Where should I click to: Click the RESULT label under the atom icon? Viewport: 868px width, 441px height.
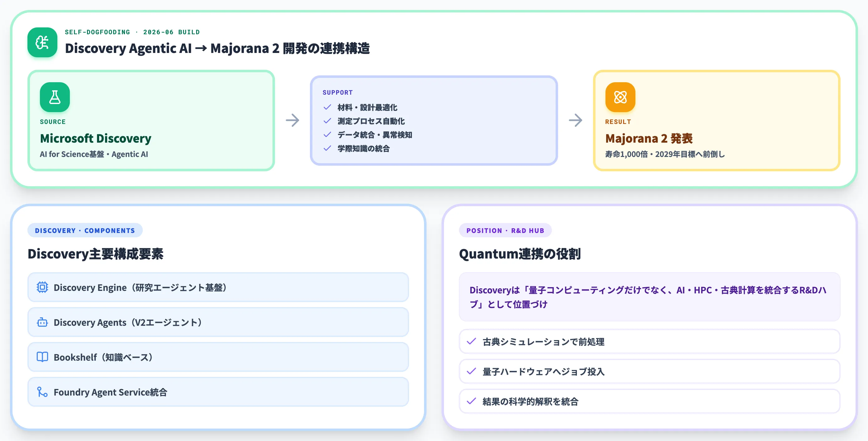(x=618, y=122)
